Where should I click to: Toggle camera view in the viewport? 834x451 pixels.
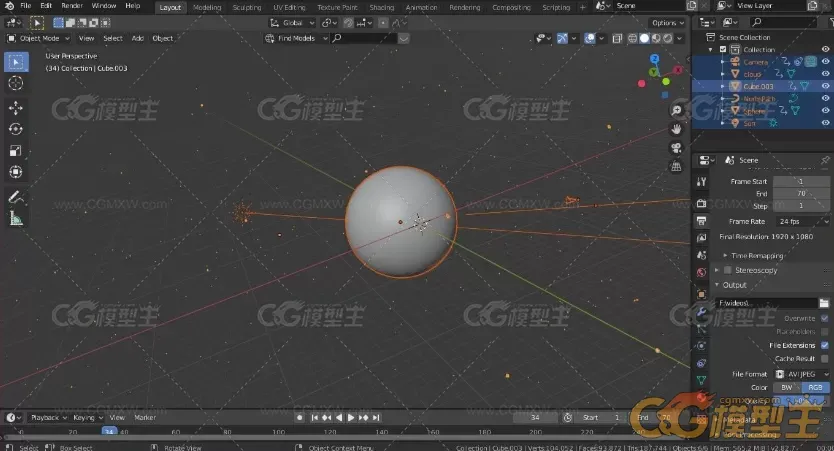point(676,148)
